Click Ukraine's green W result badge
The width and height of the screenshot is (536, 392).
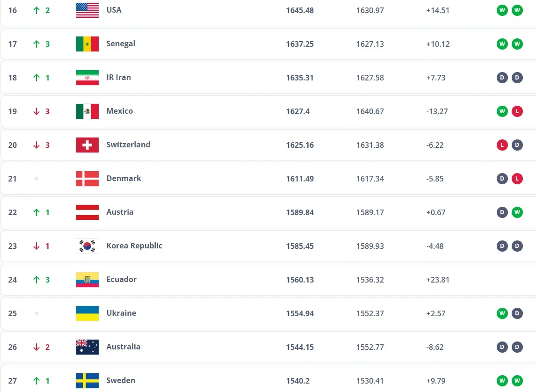click(502, 313)
